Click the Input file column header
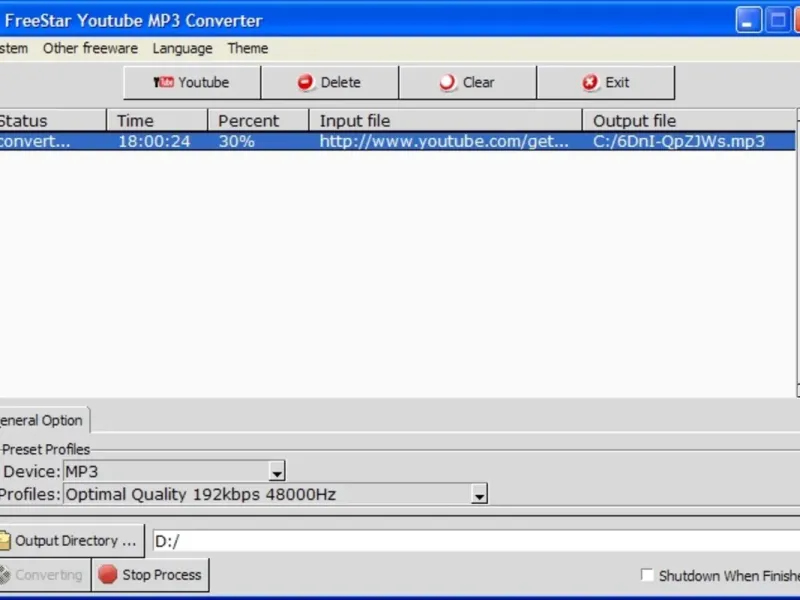 pyautogui.click(x=445, y=120)
